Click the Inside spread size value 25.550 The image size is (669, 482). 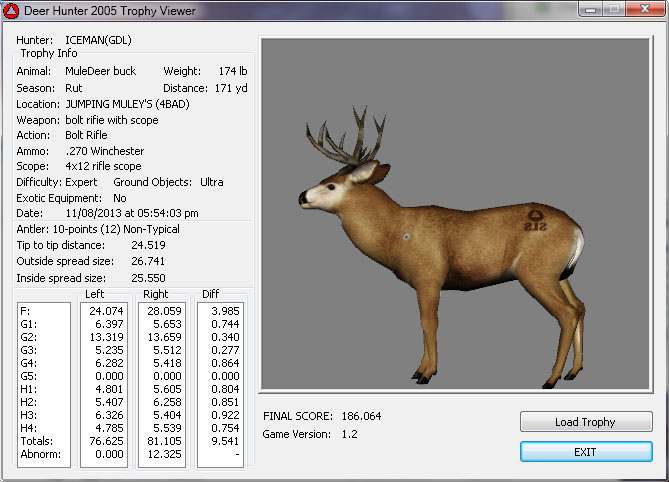(x=148, y=277)
